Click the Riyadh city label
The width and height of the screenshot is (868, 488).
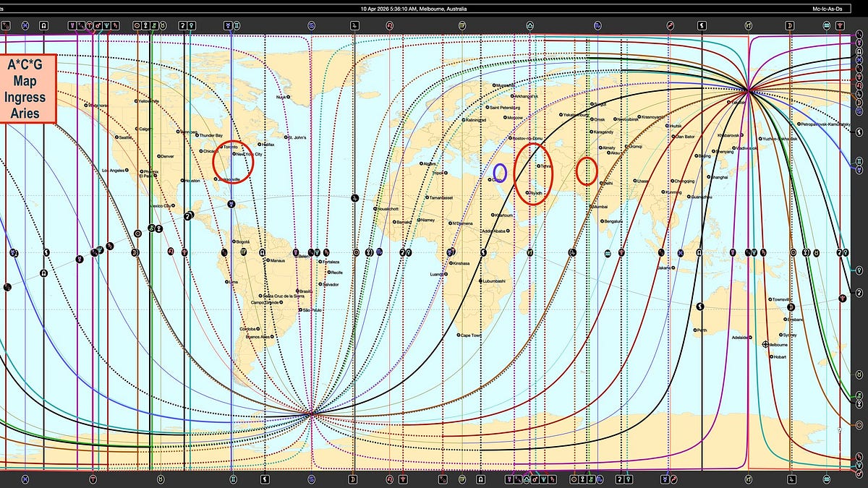[x=534, y=193]
